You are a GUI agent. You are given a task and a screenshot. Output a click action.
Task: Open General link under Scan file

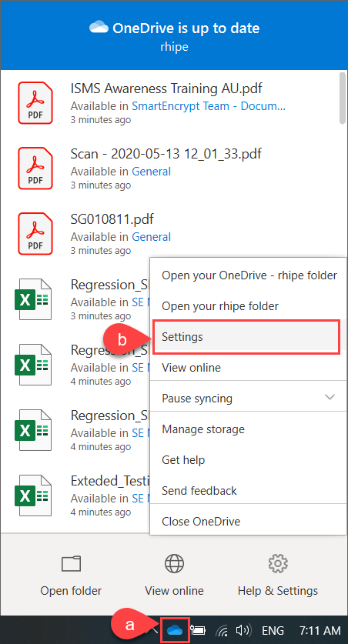click(x=151, y=172)
